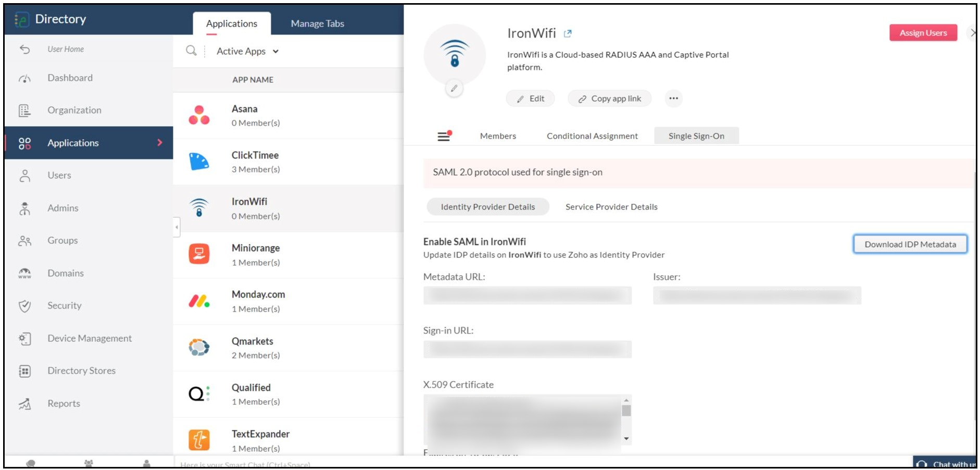Click the User Home back arrow icon

[24, 49]
